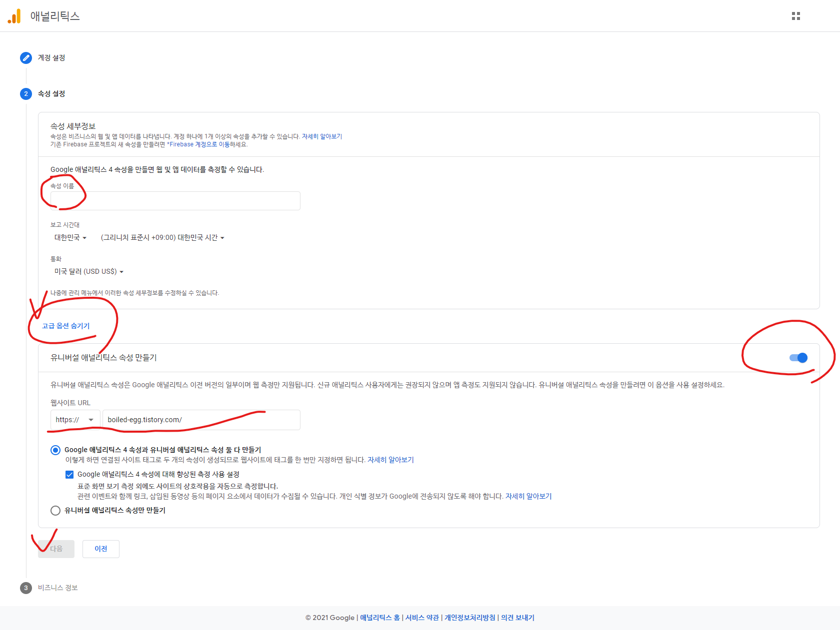Open 자세히 알아보기 link about connected site tags
Viewport: 840px width, 630px height.
pos(391,460)
